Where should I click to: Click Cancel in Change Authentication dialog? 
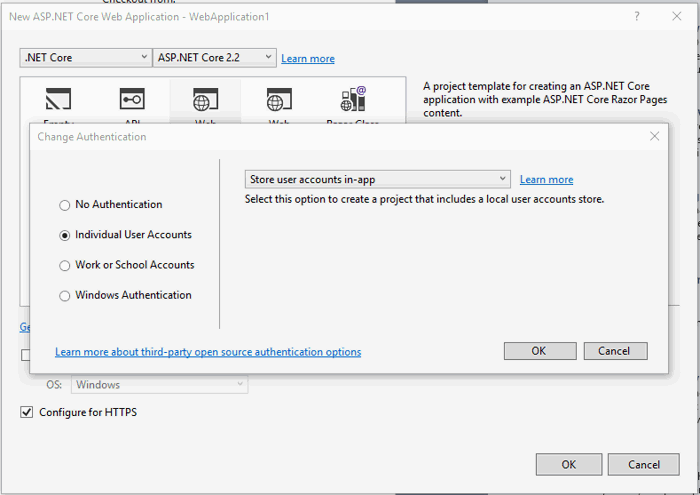[x=614, y=351]
